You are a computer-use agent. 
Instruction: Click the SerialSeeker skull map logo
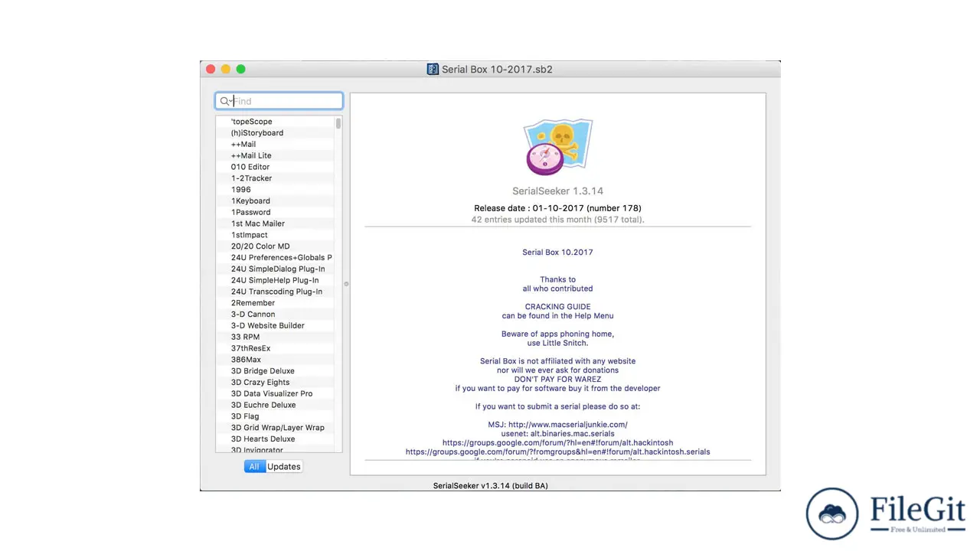point(557,147)
